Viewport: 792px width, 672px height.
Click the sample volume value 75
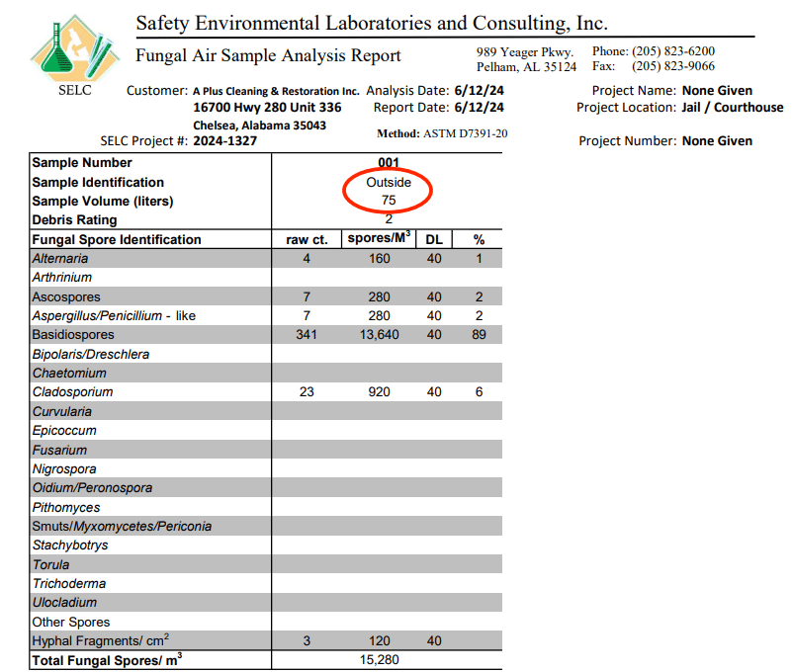click(389, 201)
